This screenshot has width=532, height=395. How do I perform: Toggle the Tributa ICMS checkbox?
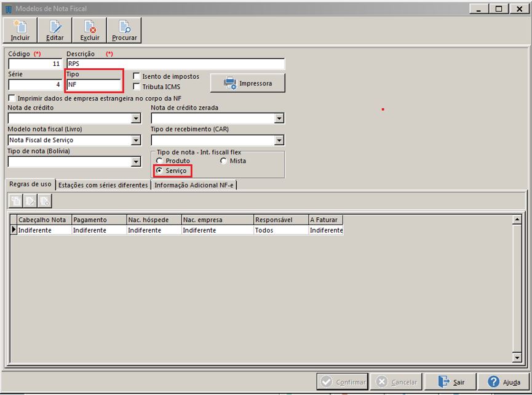click(x=137, y=87)
